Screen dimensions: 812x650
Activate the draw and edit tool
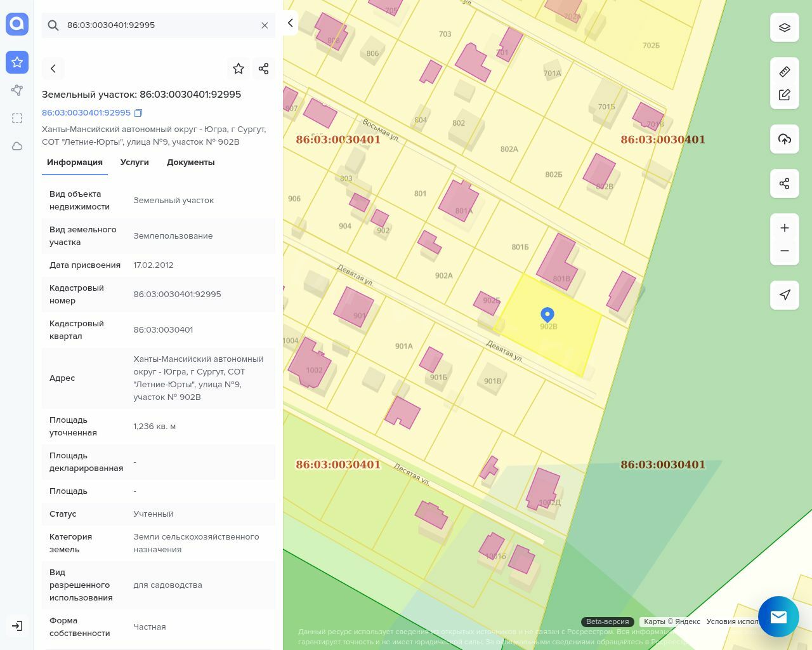[785, 95]
